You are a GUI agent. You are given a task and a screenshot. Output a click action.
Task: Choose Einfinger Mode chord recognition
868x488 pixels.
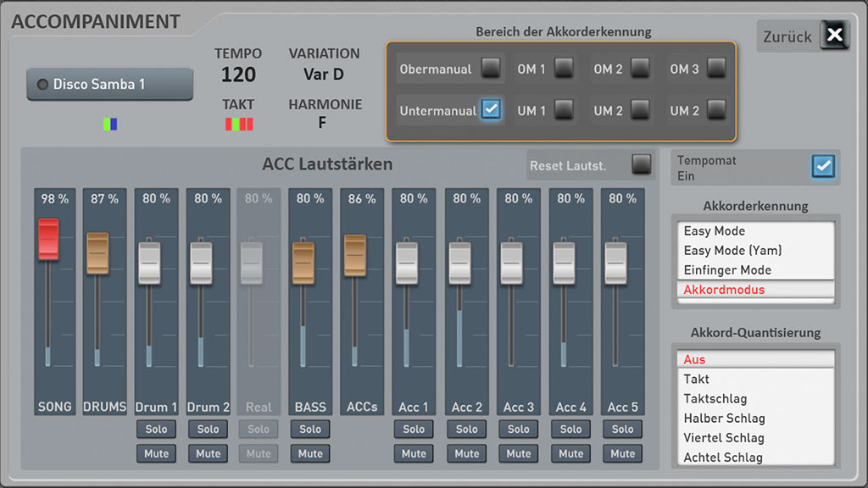(x=727, y=270)
